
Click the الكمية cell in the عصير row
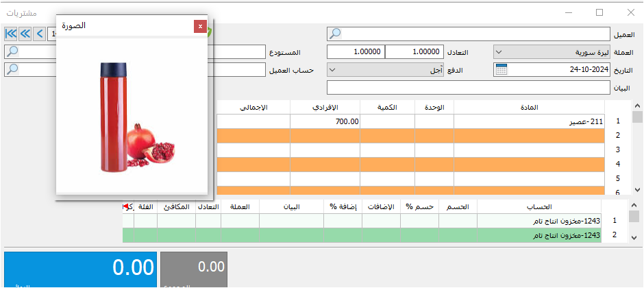[x=387, y=121]
